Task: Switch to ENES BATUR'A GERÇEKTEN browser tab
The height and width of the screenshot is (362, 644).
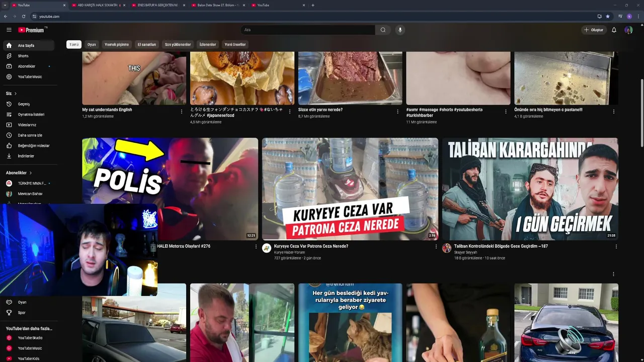Action: pos(157,5)
